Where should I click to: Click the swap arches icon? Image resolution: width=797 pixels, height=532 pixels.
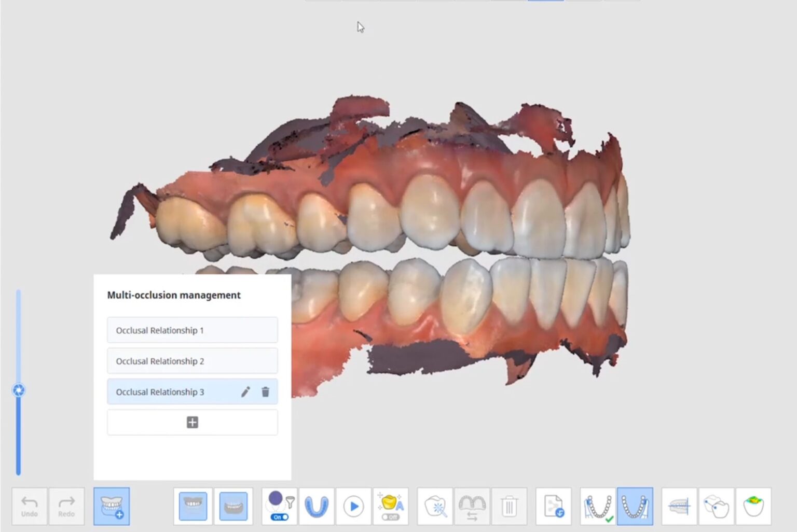coord(472,506)
